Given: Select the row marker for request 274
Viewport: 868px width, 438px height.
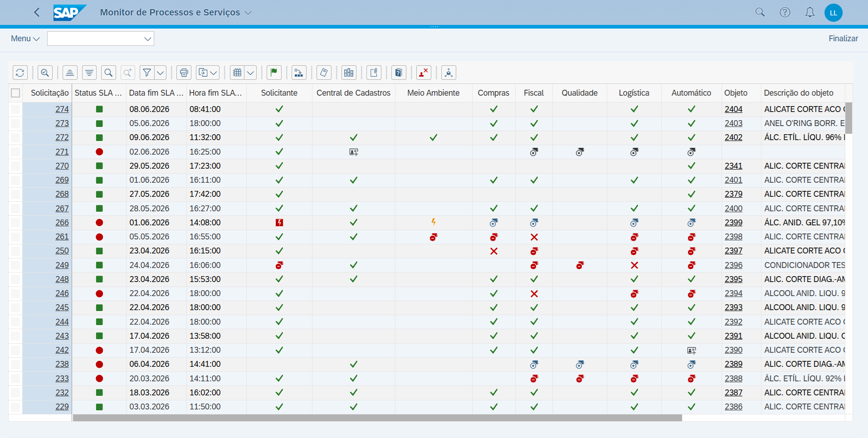Looking at the screenshot, I should [16, 109].
